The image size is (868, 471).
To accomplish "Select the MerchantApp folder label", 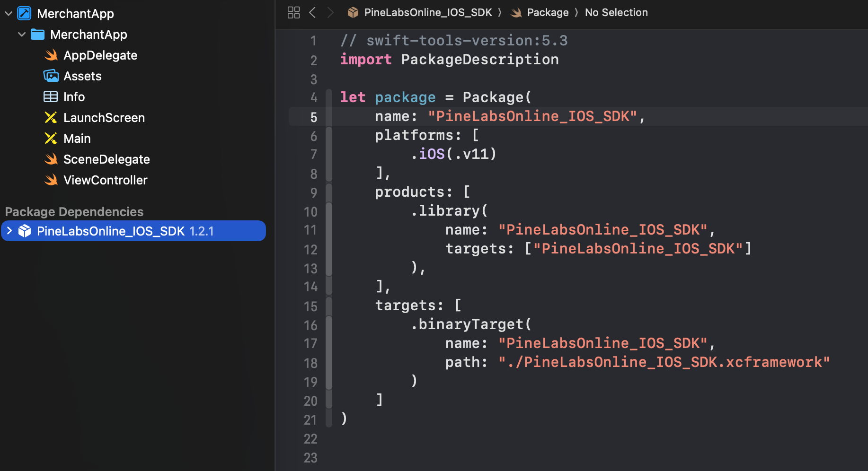I will click(x=89, y=35).
